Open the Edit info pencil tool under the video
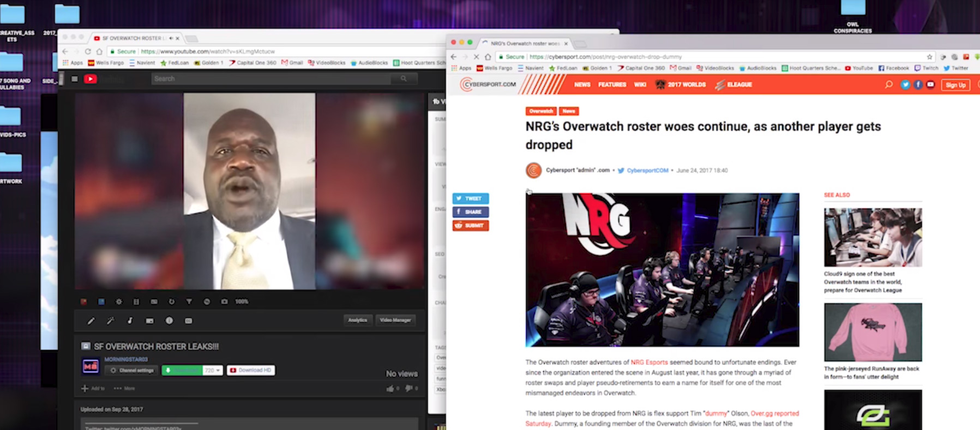980x430 pixels. [x=91, y=321]
